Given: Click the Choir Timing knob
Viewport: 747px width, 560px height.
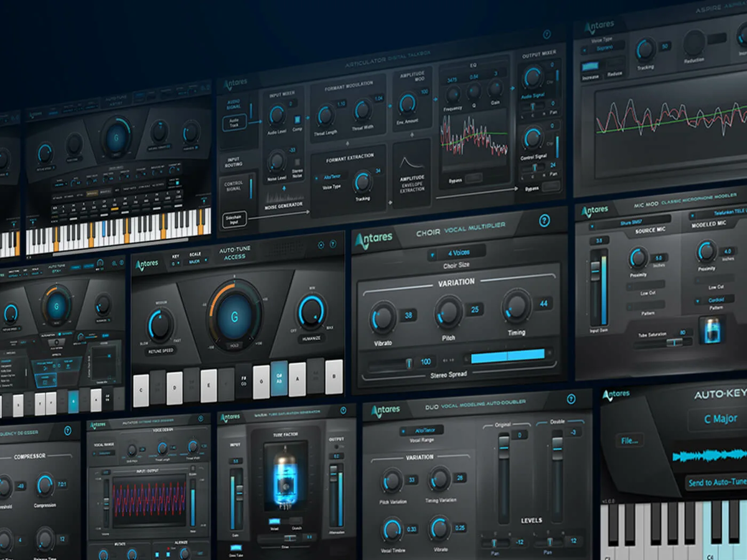Looking at the screenshot, I should coord(517,306).
